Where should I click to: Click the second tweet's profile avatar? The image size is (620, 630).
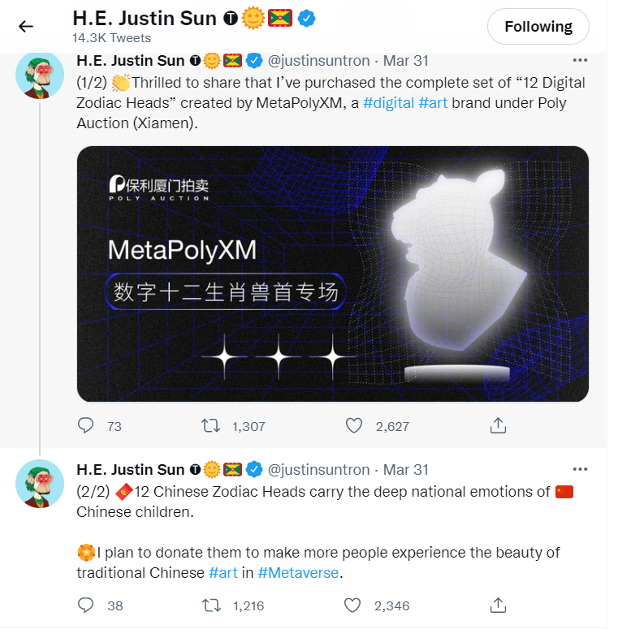pyautogui.click(x=40, y=484)
